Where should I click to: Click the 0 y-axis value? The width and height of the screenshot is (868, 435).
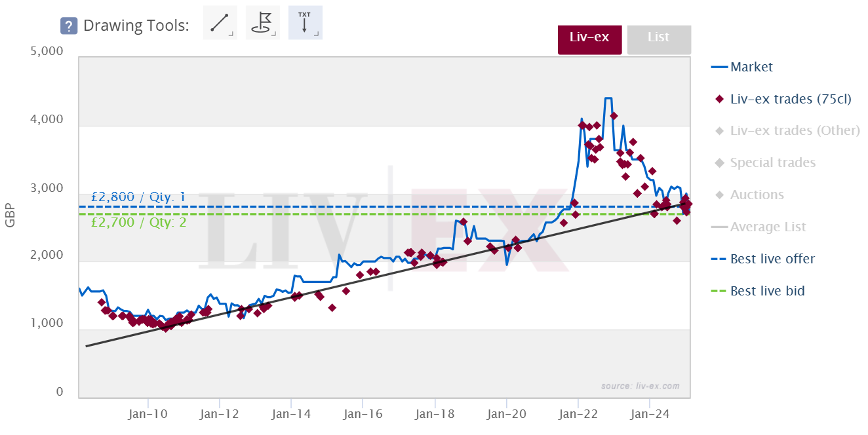60,392
